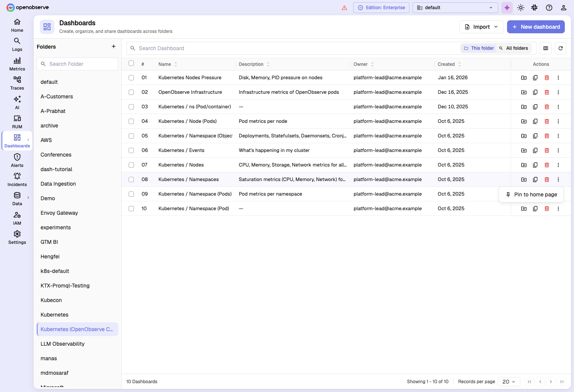The width and height of the screenshot is (574, 392).
Task: Click the openobserve logo
Action: (28, 8)
